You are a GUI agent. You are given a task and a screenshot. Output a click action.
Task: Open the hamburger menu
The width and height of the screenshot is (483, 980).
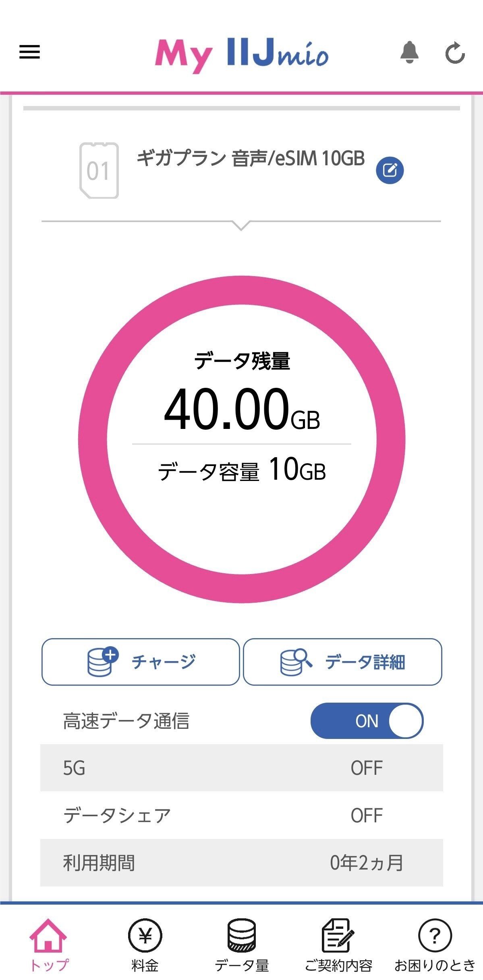pyautogui.click(x=30, y=52)
